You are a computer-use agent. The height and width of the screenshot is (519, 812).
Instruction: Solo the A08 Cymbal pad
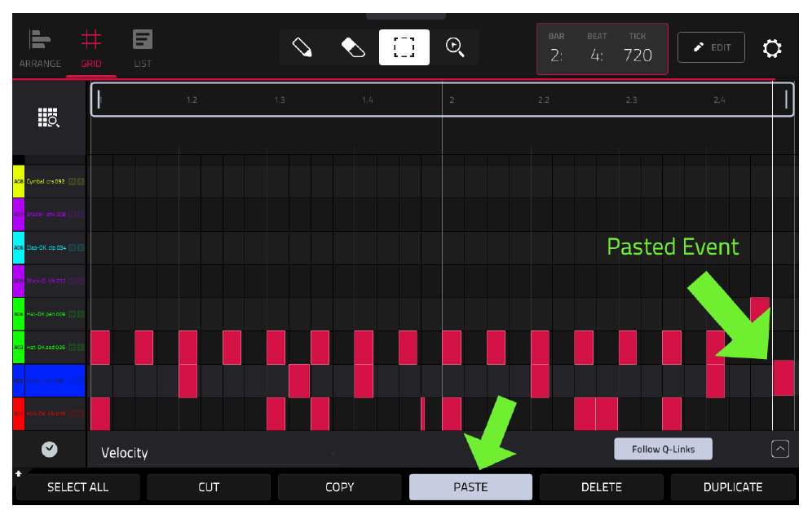pos(80,181)
